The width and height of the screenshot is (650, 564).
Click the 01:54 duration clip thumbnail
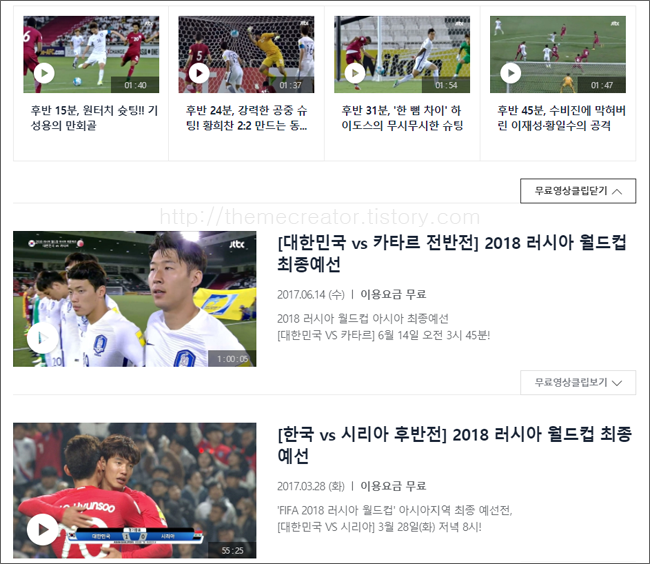tap(402, 54)
